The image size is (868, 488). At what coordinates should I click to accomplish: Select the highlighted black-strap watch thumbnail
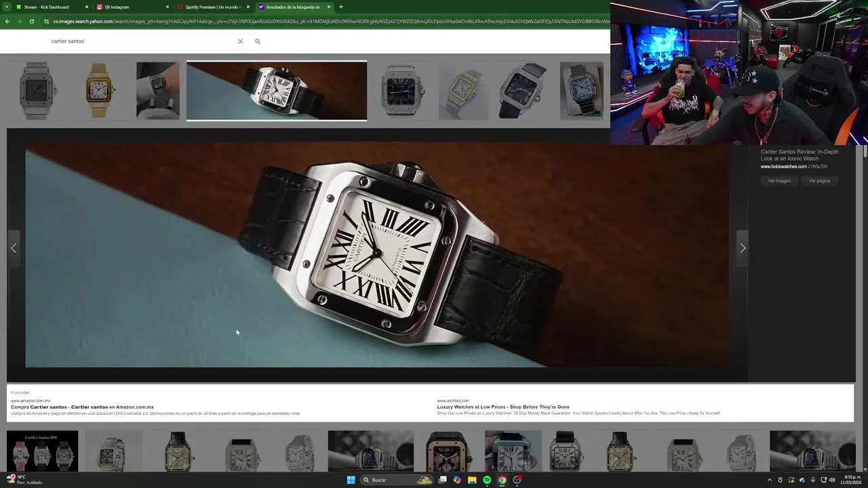(x=277, y=91)
